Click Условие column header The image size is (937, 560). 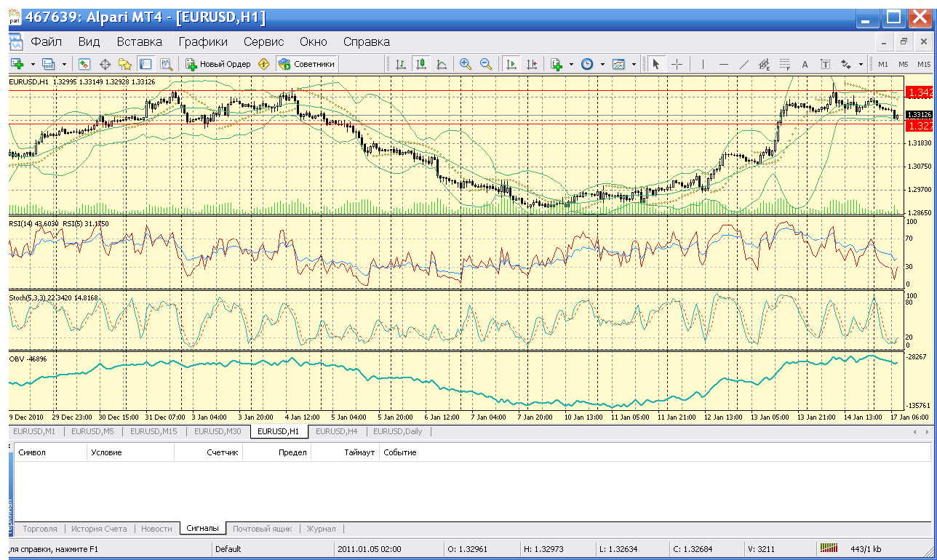131,452
